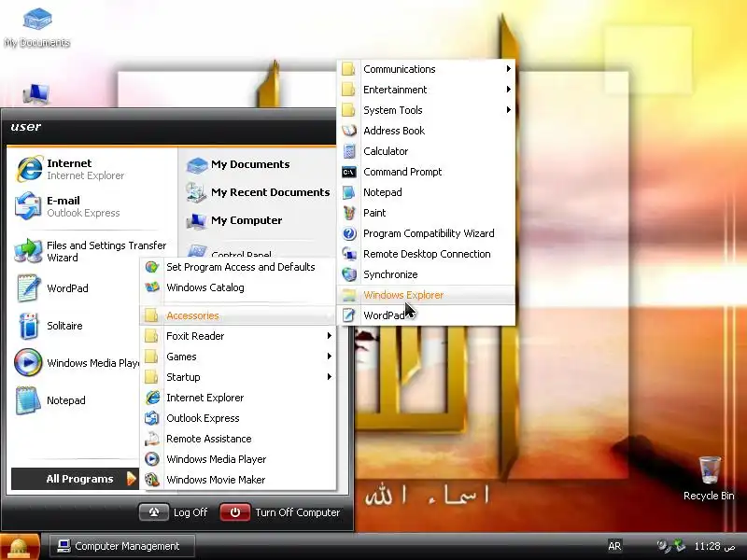
Task: Click the Synchronize entry
Action: (426, 273)
